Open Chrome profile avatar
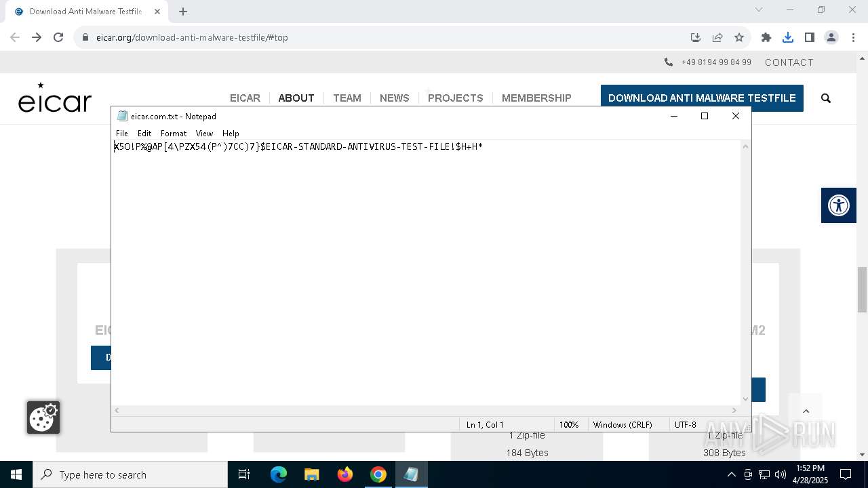The height and width of the screenshot is (488, 868). pyautogui.click(x=831, y=37)
